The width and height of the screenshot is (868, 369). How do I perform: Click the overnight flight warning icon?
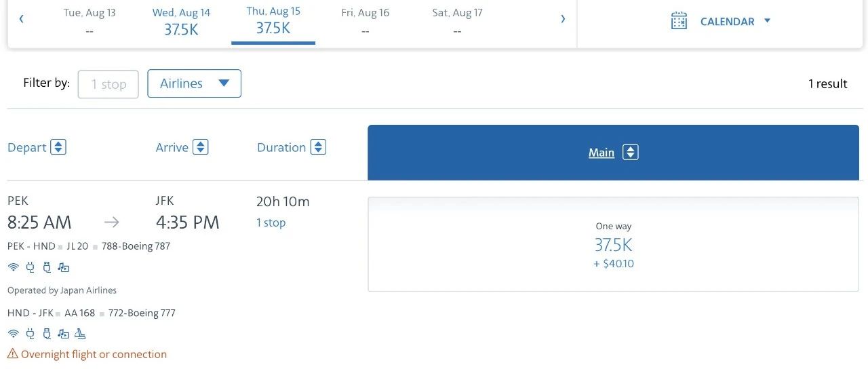pyautogui.click(x=13, y=354)
